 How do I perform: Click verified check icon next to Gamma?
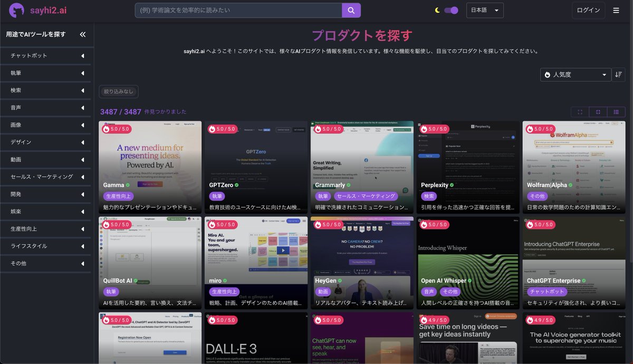pos(128,185)
